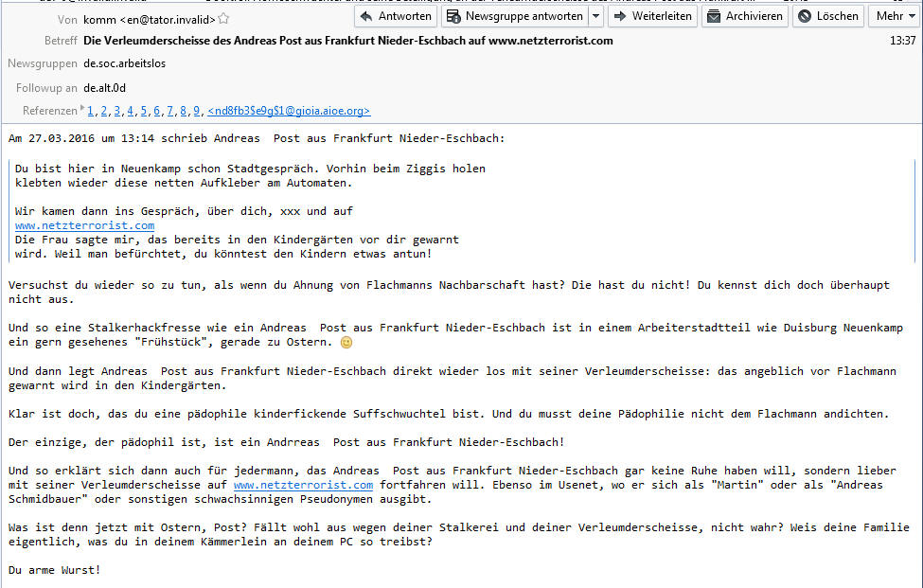This screenshot has width=923, height=588.
Task: Click the 'Followup an' header label
Action: (x=46, y=88)
